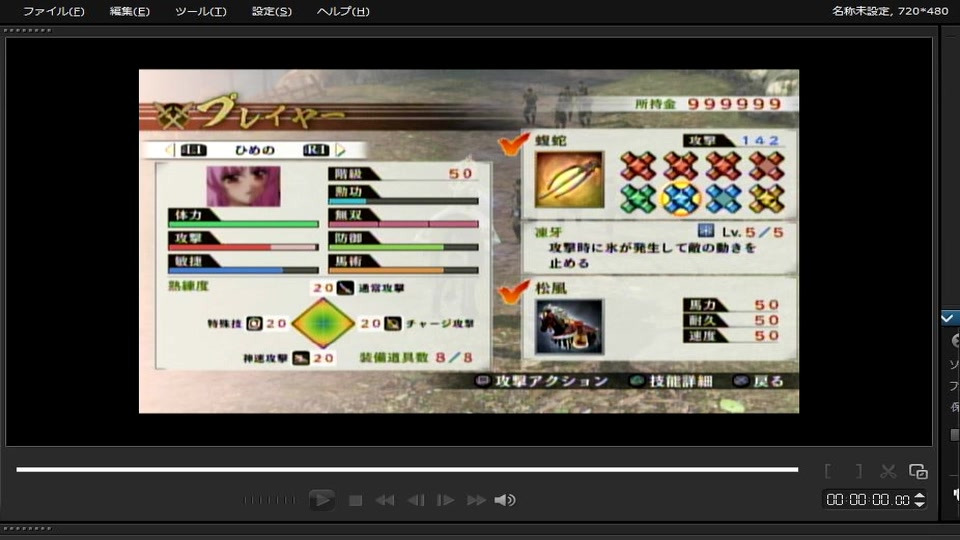This screenshot has width=960, height=540.
Task: Increase timecode with the up arrow
Action: [x=920, y=495]
